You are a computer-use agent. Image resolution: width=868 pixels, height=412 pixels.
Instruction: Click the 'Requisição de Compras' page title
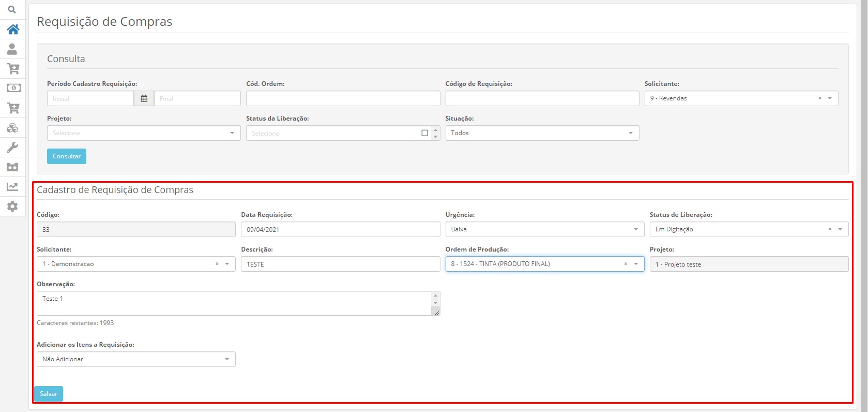(104, 22)
